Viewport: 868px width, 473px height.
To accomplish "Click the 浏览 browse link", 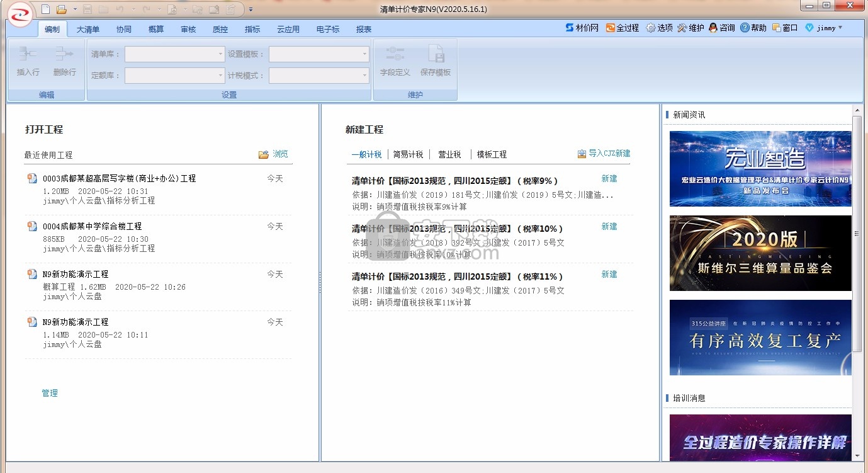I will coord(281,154).
